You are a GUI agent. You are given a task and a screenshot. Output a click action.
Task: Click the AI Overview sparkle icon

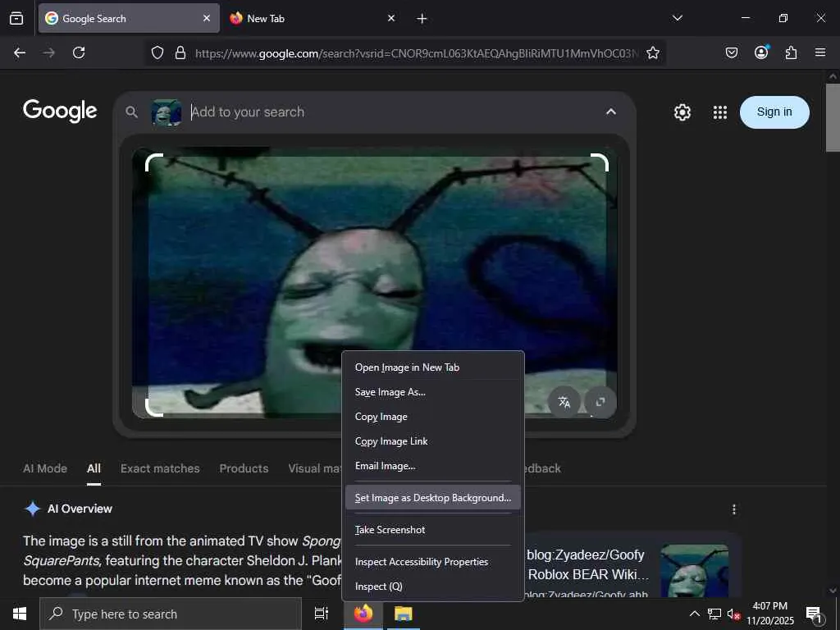point(33,509)
